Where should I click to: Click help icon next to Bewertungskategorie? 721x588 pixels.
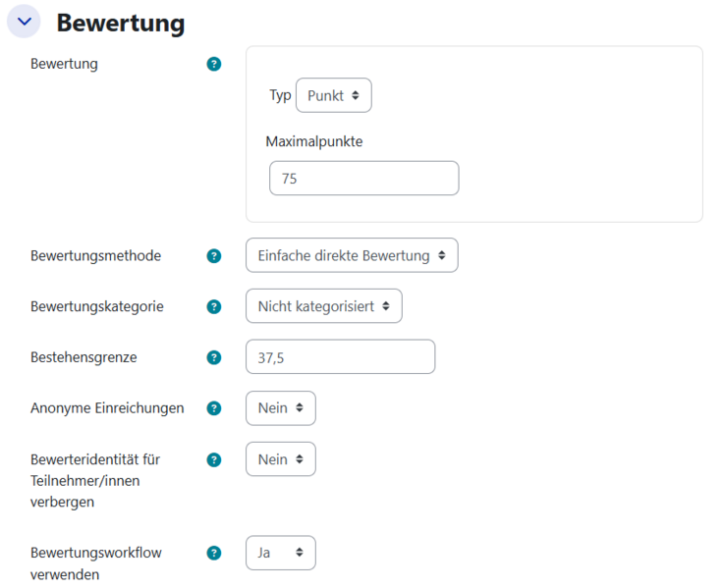pyautogui.click(x=214, y=306)
